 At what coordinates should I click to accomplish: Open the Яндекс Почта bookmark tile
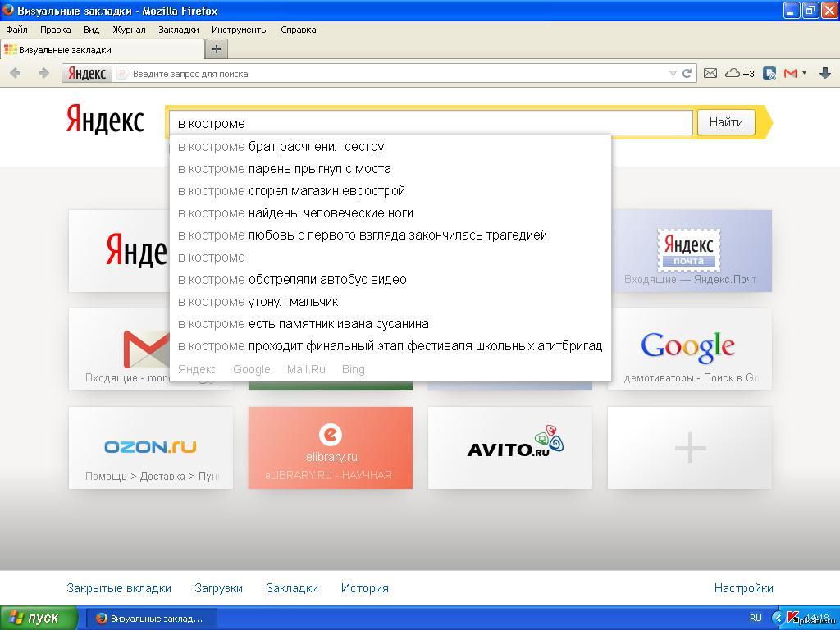pyautogui.click(x=692, y=251)
